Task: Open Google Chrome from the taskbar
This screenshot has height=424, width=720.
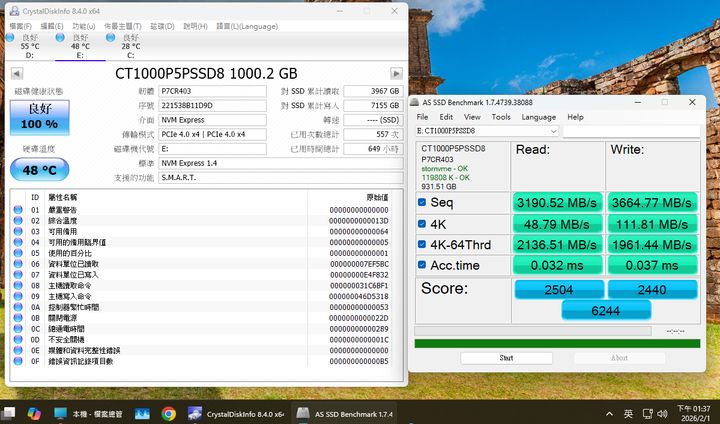Action: [169, 413]
